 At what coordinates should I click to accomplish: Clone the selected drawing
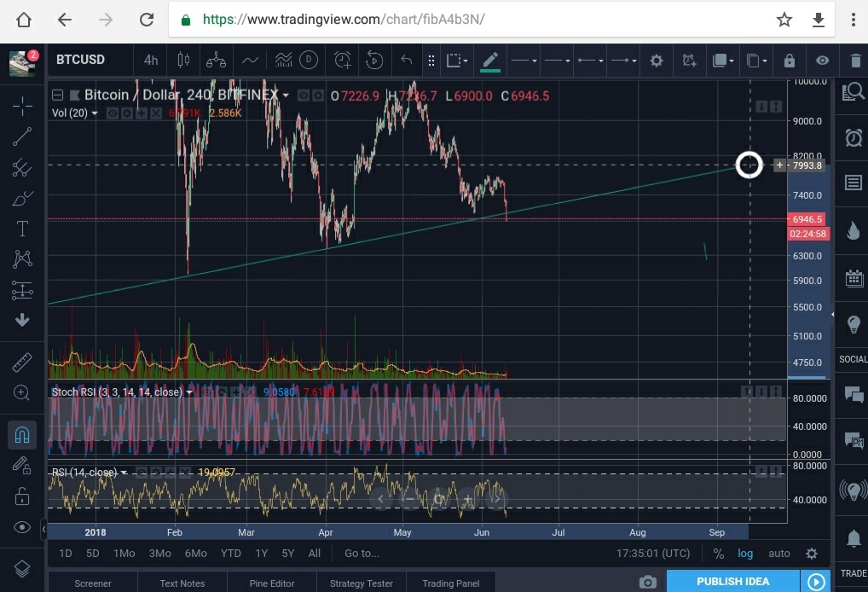[756, 60]
